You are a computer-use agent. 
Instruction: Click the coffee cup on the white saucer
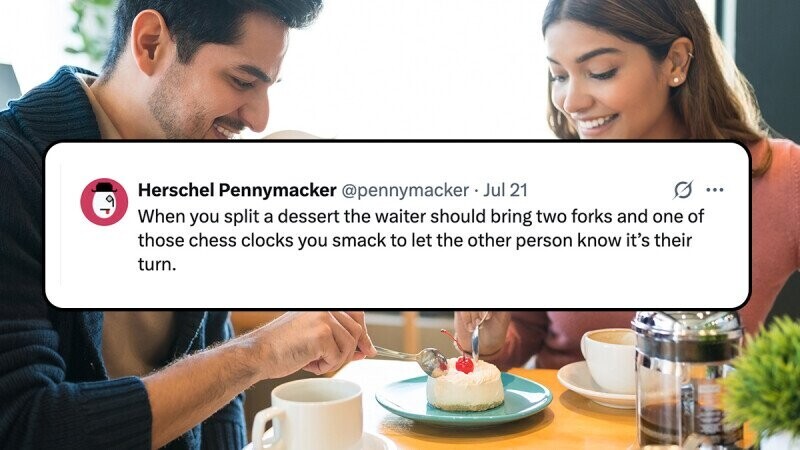pos(610,361)
